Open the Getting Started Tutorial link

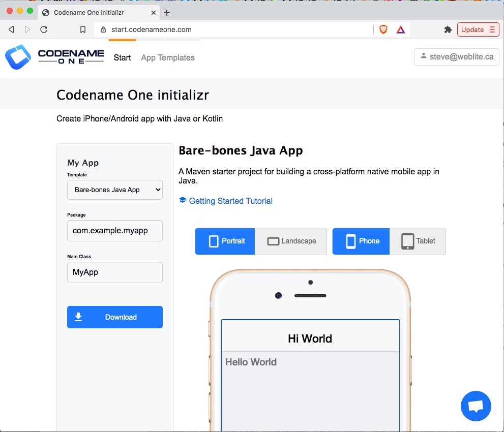(x=230, y=201)
